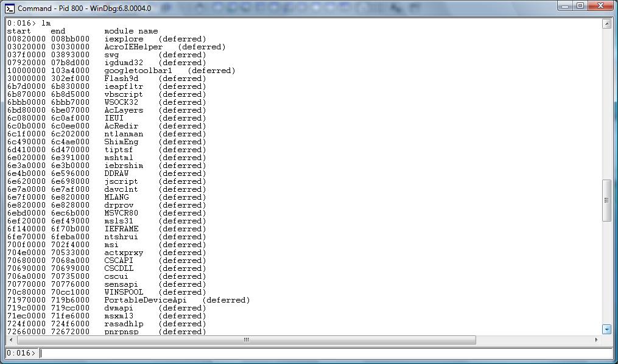Click the WINSPOOL module name

point(124,292)
